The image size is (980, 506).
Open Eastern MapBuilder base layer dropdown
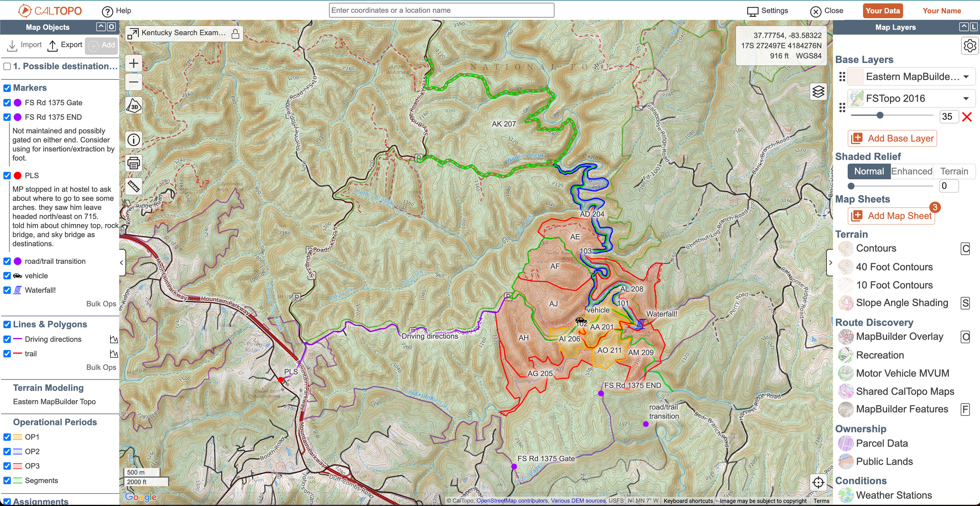point(966,77)
